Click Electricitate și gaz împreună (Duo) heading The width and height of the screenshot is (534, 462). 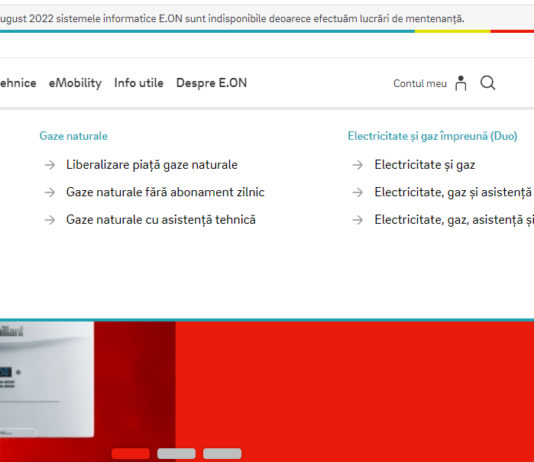click(433, 136)
